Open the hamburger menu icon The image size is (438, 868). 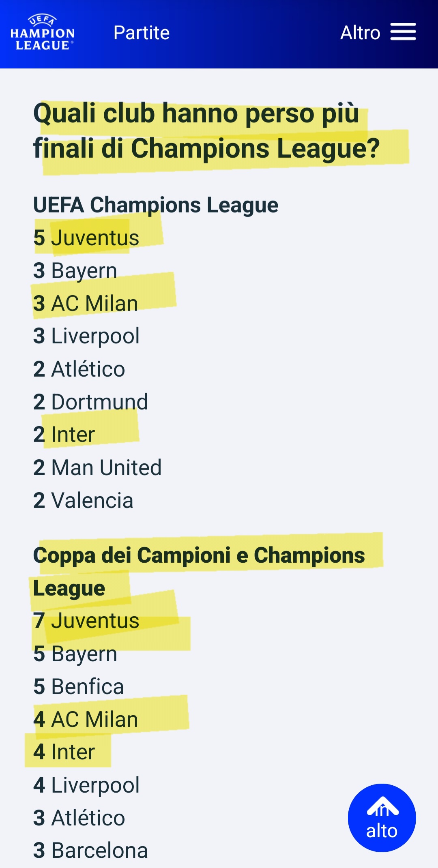pyautogui.click(x=403, y=32)
